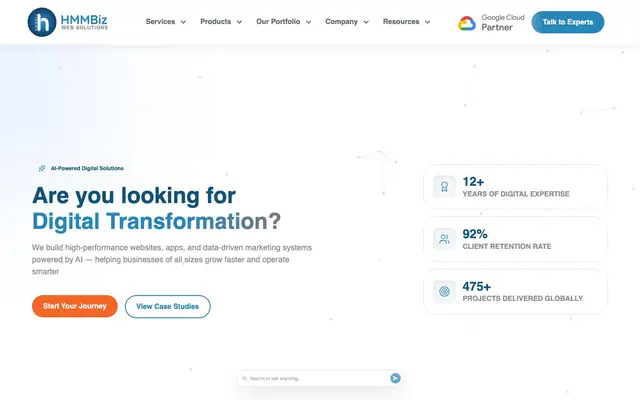Click the Digital Transformation? heading text

tap(156, 222)
